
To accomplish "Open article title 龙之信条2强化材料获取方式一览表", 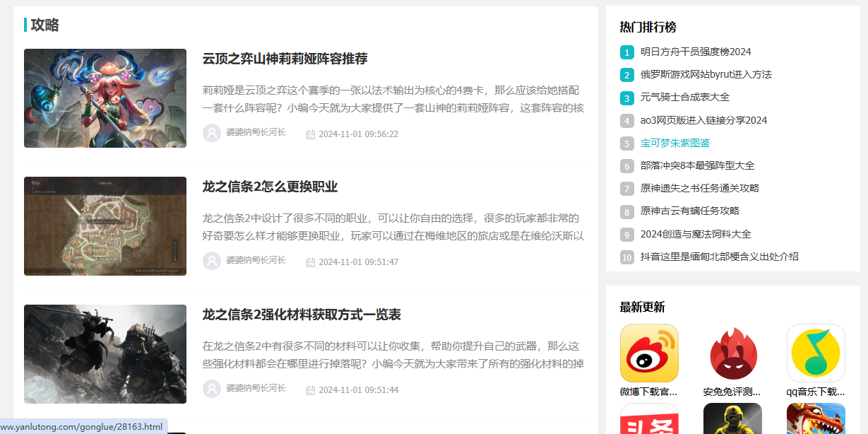I will click(x=302, y=315).
